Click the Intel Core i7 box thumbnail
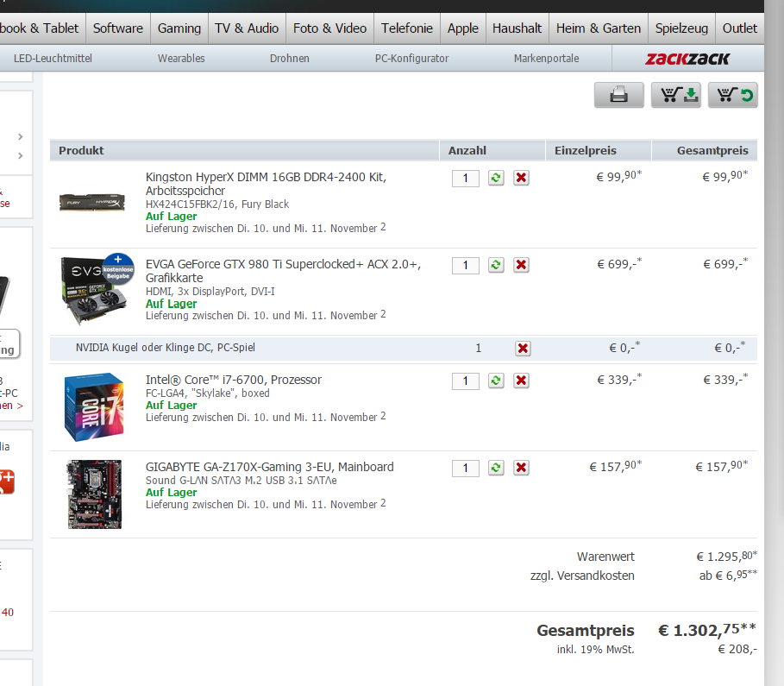Screen dimensions: 784x686 tap(94, 406)
